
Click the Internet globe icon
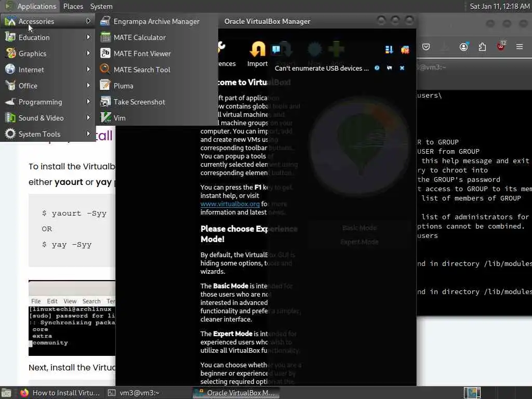click(x=10, y=69)
